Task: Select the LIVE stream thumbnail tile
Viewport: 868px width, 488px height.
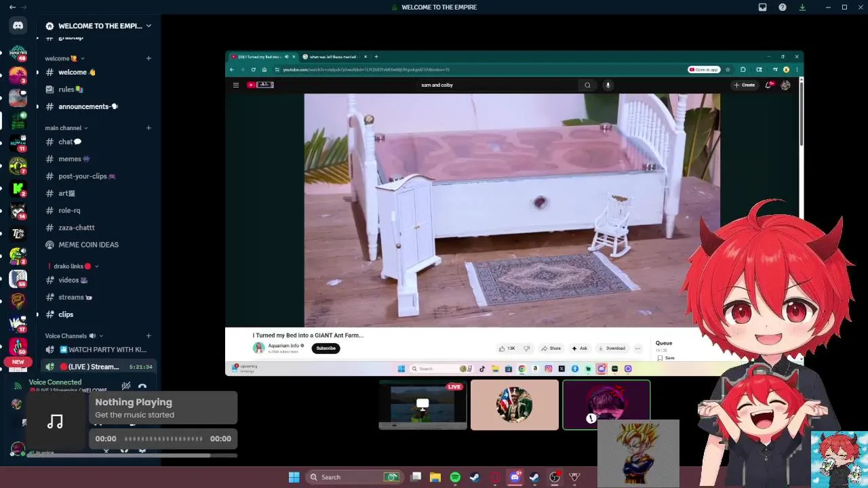Action: pyautogui.click(x=422, y=405)
